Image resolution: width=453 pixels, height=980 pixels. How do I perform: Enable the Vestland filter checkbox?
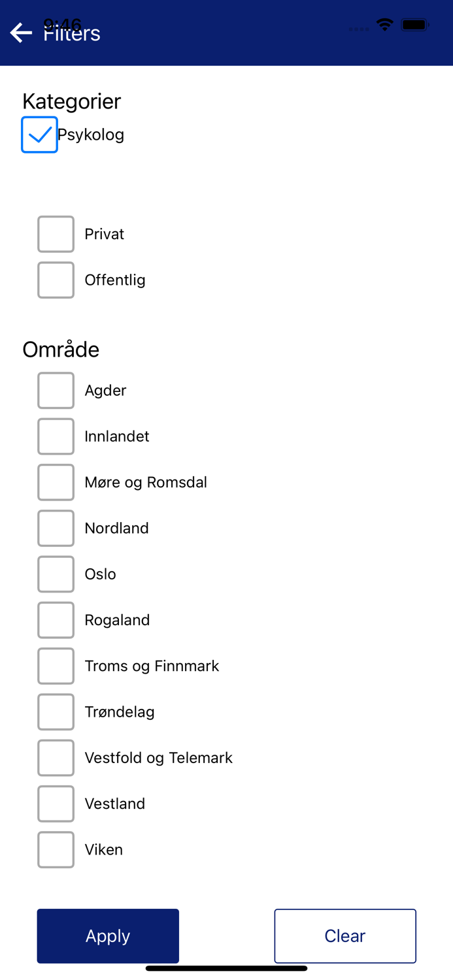pos(56,804)
